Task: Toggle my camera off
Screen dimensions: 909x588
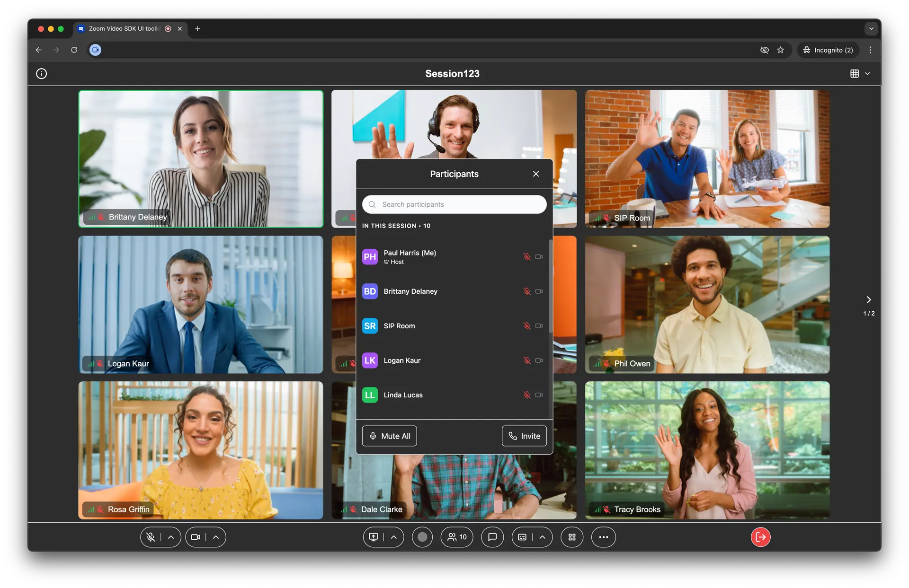Action: [x=196, y=537]
